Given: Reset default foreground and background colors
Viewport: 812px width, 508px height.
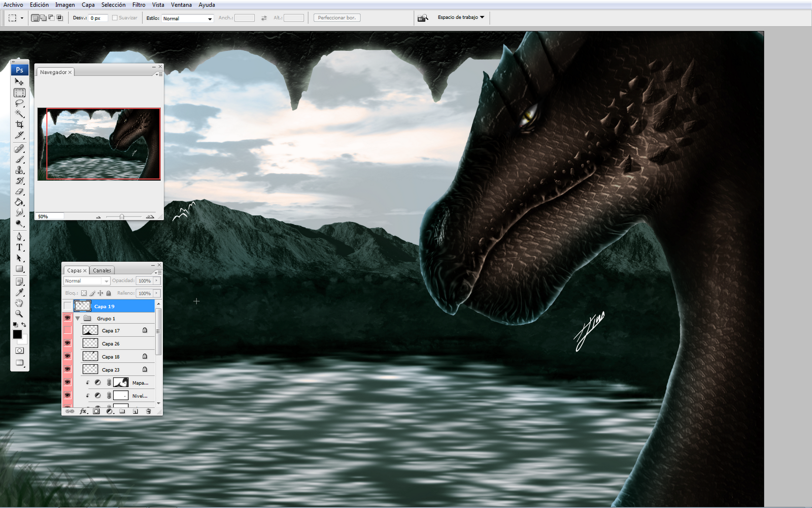Looking at the screenshot, I should click(x=15, y=325).
